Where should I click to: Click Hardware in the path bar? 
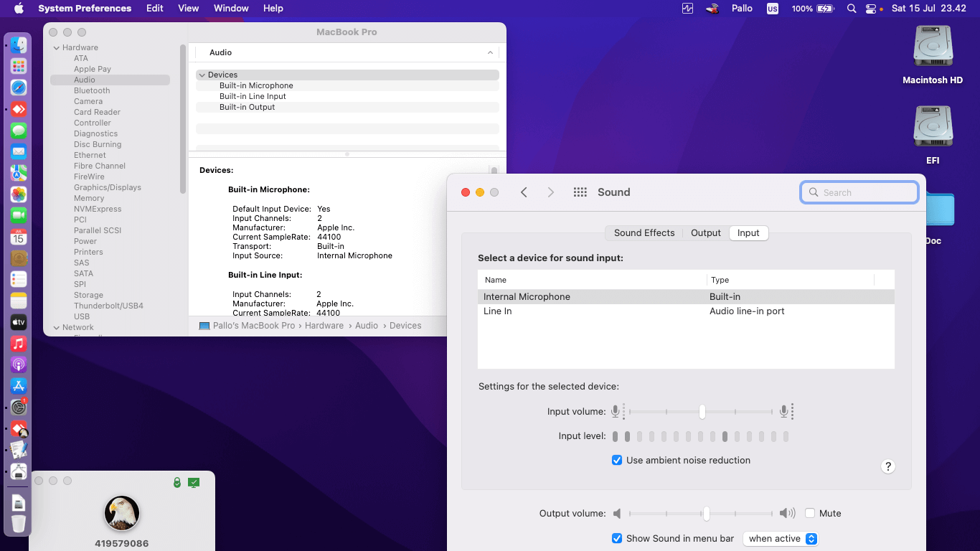[324, 326]
